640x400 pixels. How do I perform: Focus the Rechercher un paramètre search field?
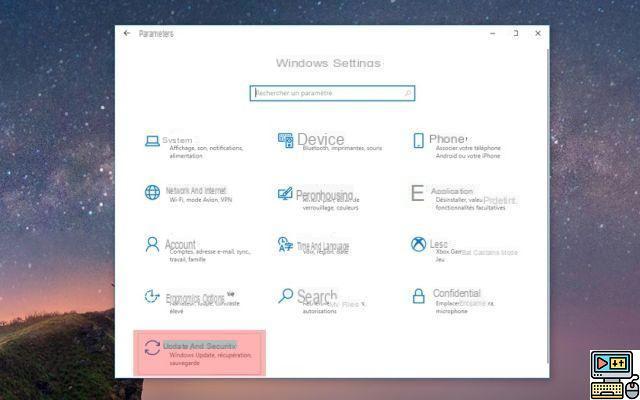coord(332,93)
